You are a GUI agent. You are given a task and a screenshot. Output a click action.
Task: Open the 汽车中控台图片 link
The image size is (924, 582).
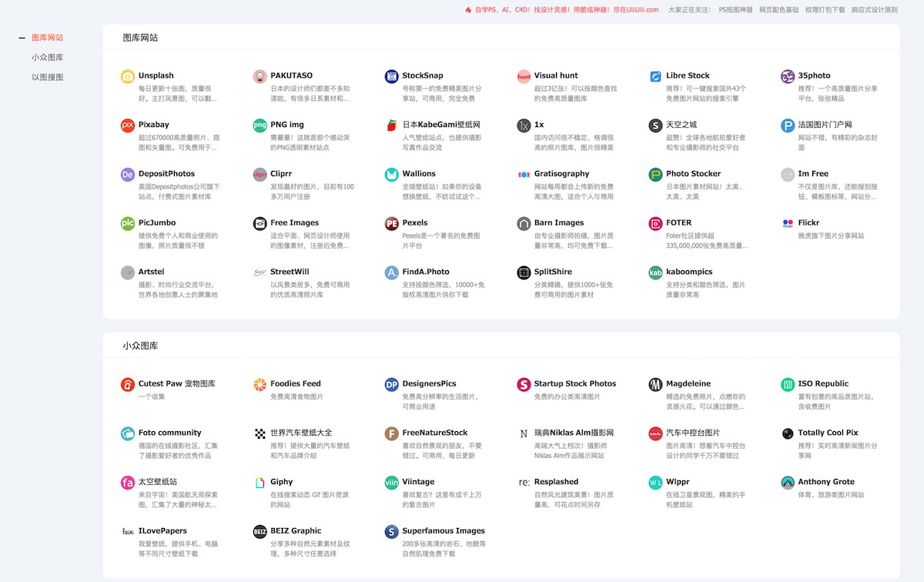click(693, 433)
